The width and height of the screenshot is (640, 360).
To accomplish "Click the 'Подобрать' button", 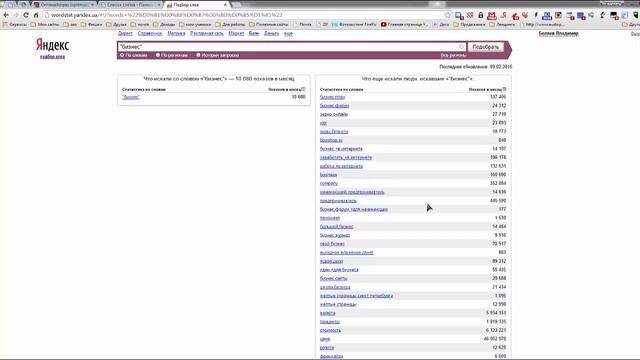I will point(486,47).
